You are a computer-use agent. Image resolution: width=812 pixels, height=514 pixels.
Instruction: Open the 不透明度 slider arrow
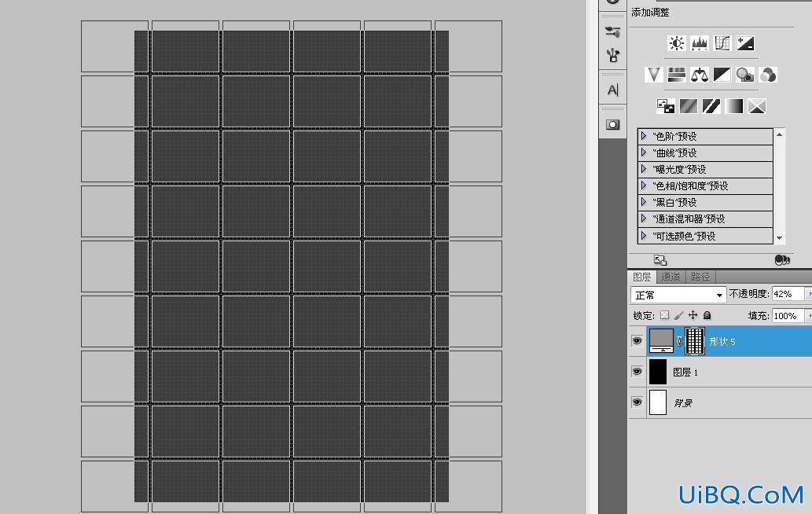tap(808, 294)
